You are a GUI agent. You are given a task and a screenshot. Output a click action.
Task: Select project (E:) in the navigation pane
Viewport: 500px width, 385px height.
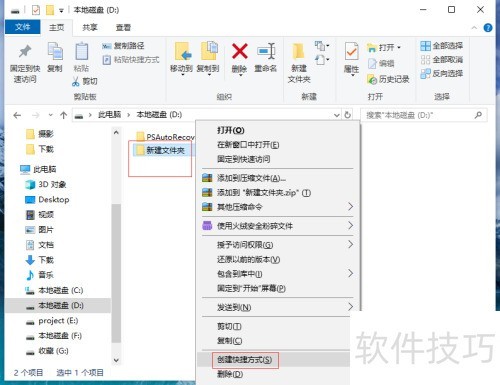pyautogui.click(x=52, y=321)
